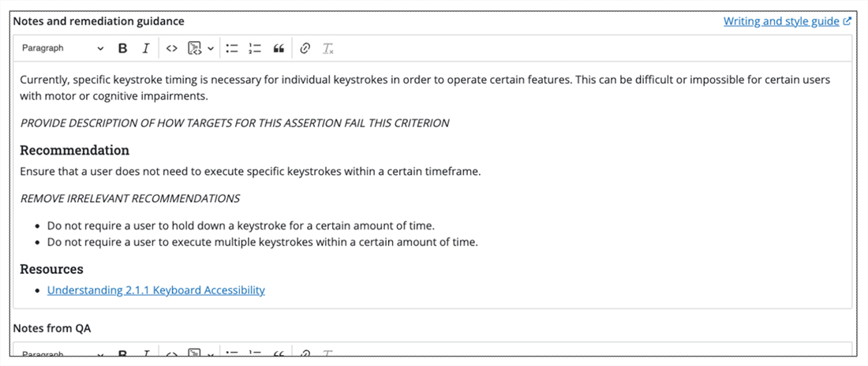
Task: Open Understanding 2.1.1 Keyboard Accessibility link
Action: [x=155, y=290]
